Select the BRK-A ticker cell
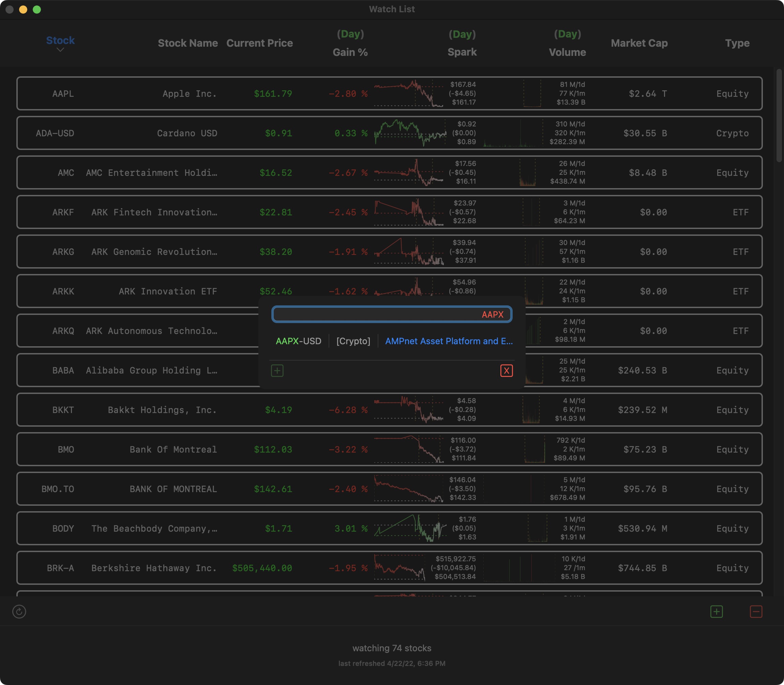The image size is (784, 685). coord(60,568)
